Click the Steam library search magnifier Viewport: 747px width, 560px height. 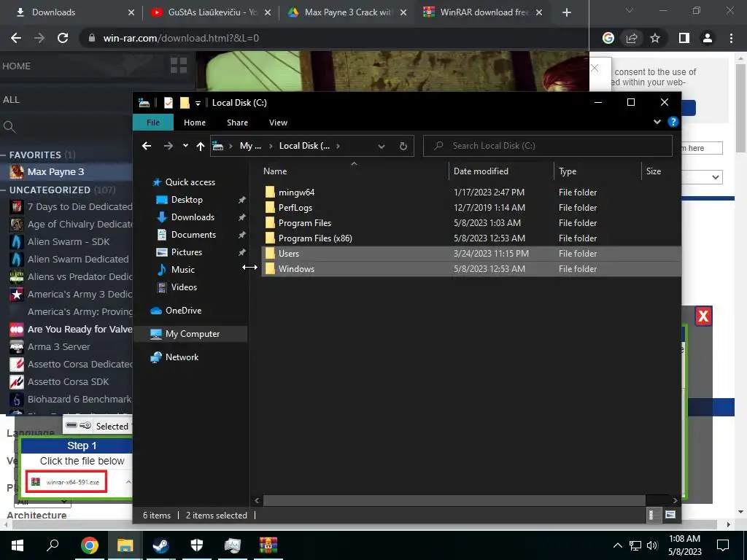(x=9, y=127)
